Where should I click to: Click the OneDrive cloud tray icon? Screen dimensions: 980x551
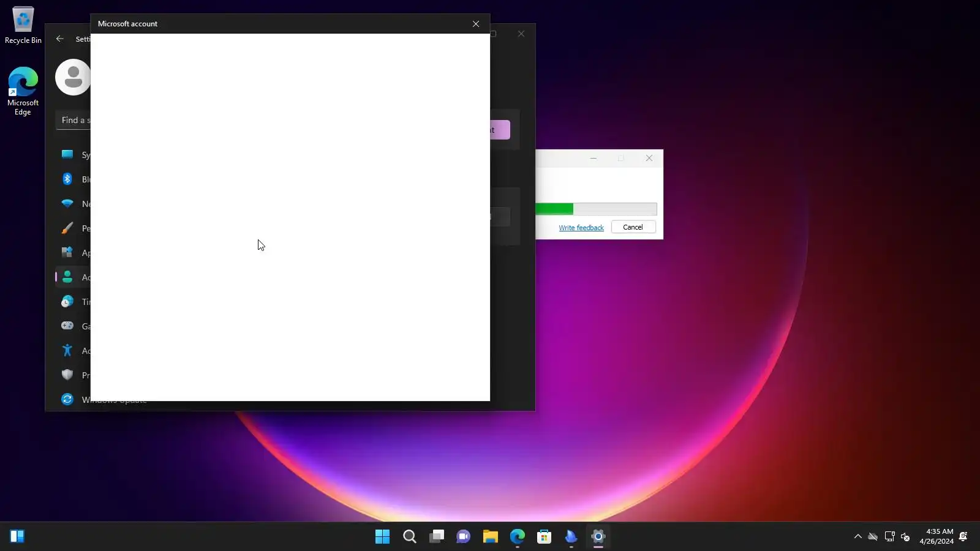click(873, 537)
